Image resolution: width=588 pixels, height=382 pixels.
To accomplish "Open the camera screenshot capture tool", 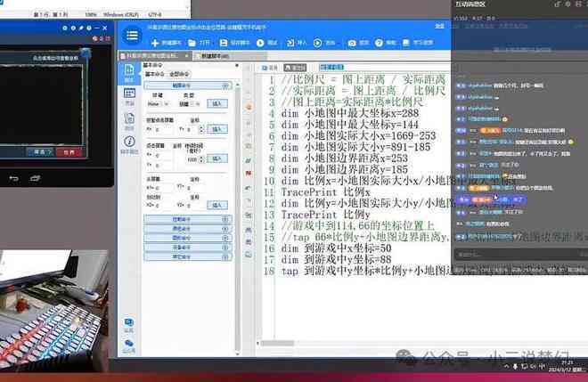I will [352, 43].
